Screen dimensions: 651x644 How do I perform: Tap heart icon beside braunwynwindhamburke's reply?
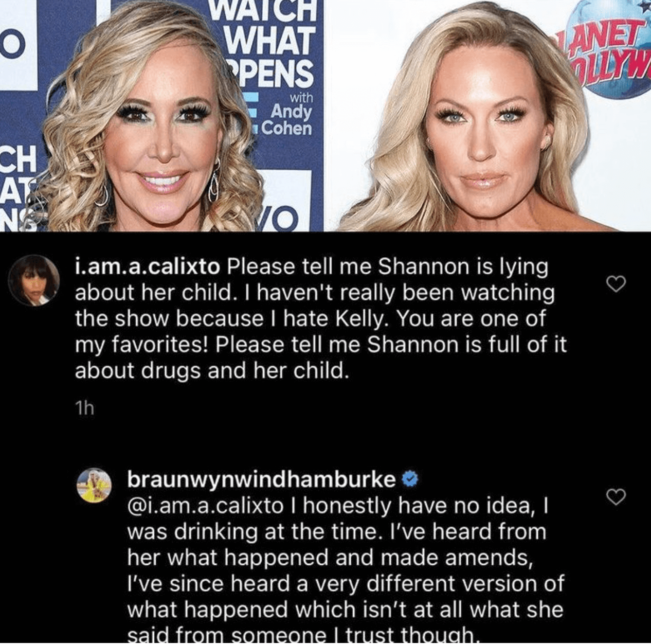(616, 496)
